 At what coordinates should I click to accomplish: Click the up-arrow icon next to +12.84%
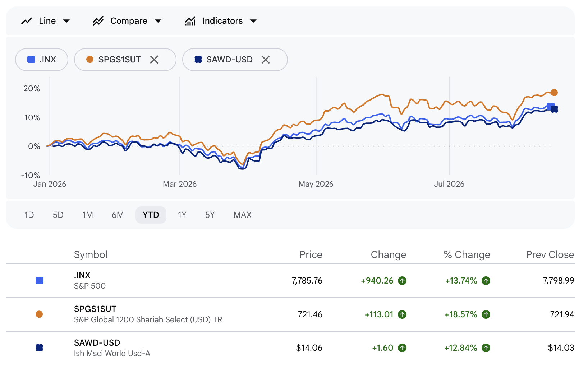486,348
